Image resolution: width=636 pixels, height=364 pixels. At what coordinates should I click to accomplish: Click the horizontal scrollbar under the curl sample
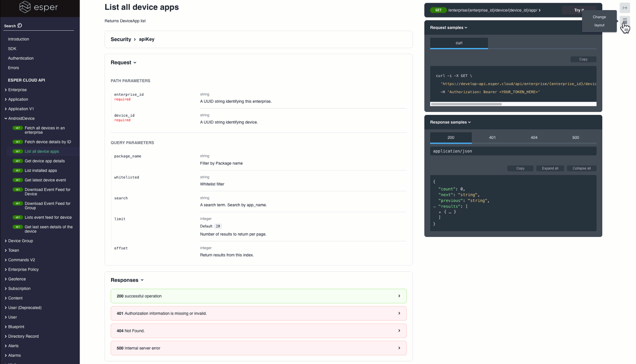click(466, 104)
